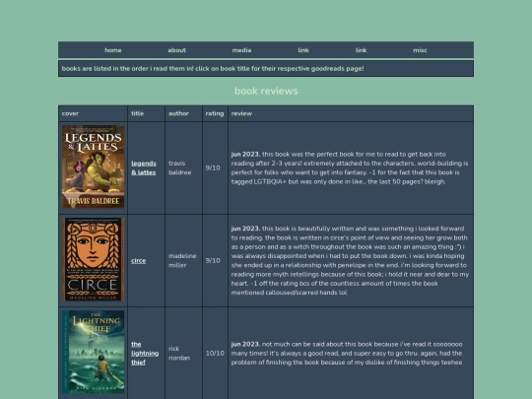The width and height of the screenshot is (532, 399).
Task: Open the circe title link
Action: (x=139, y=260)
